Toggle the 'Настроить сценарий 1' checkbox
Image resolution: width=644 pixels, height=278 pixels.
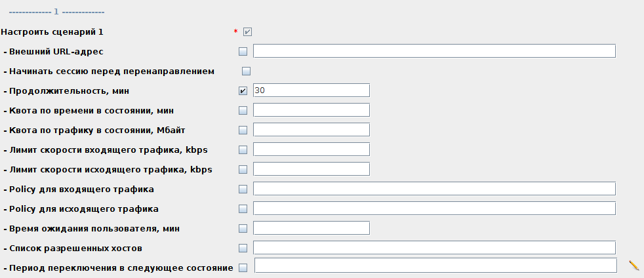pos(247,31)
